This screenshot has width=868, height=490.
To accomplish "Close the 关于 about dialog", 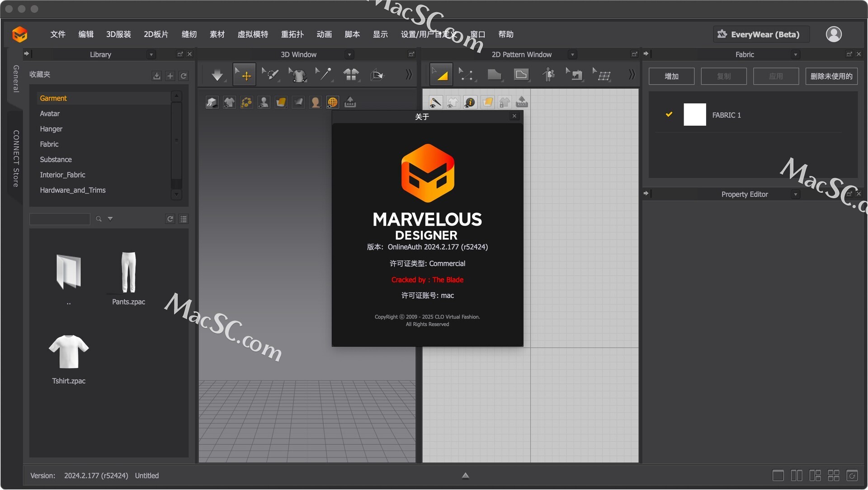I will [514, 116].
